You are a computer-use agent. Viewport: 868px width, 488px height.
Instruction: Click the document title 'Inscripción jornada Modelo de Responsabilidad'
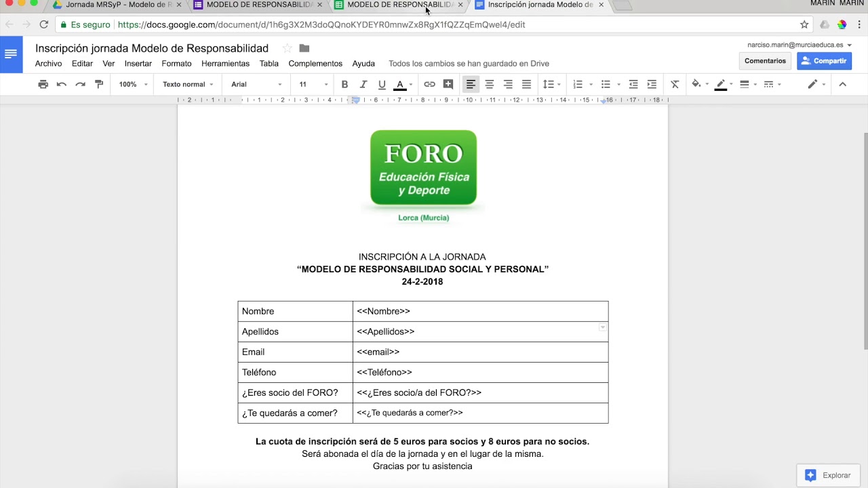click(x=152, y=48)
